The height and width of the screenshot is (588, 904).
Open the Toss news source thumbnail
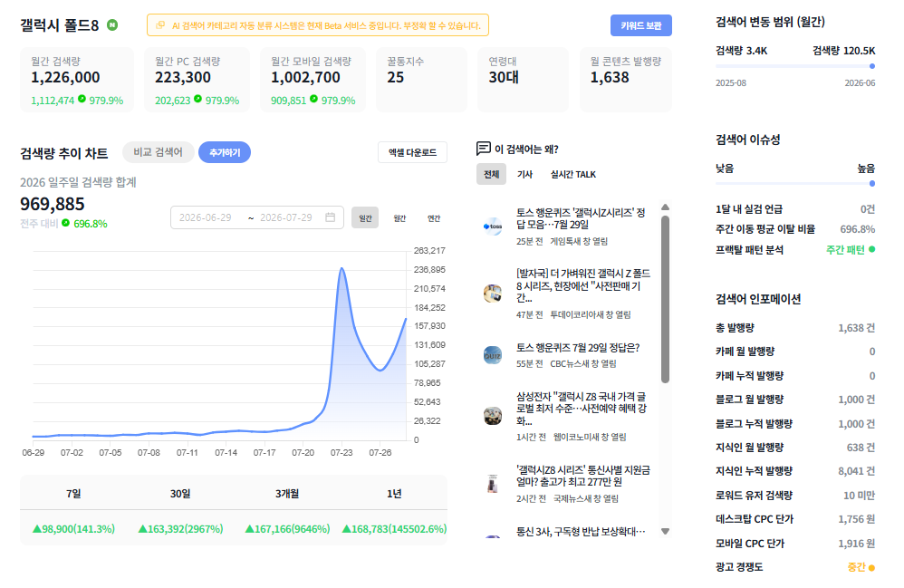(493, 226)
